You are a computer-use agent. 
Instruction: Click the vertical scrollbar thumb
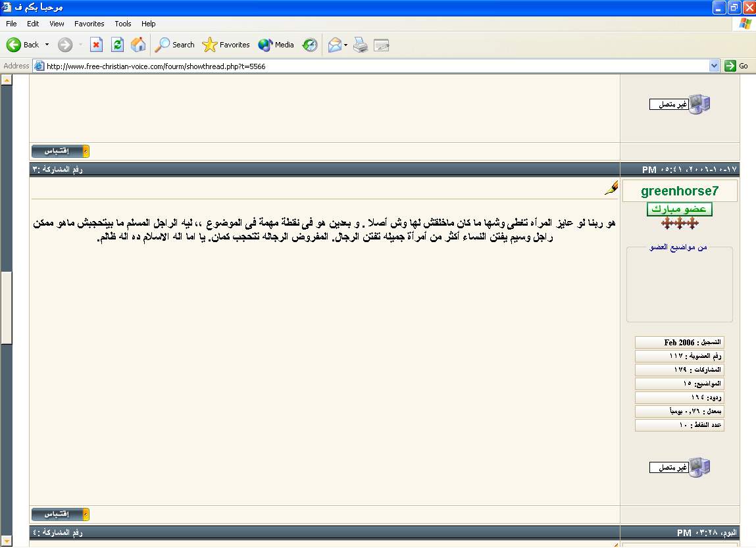point(6,307)
